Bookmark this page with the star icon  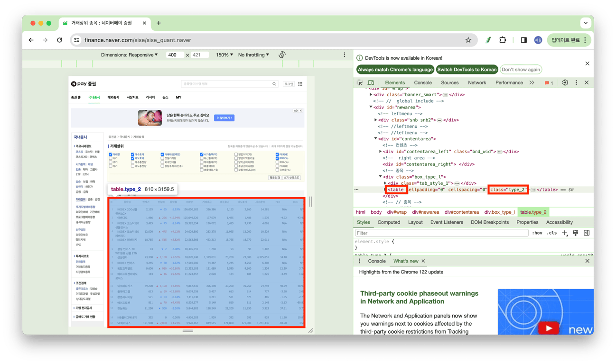pyautogui.click(x=468, y=40)
